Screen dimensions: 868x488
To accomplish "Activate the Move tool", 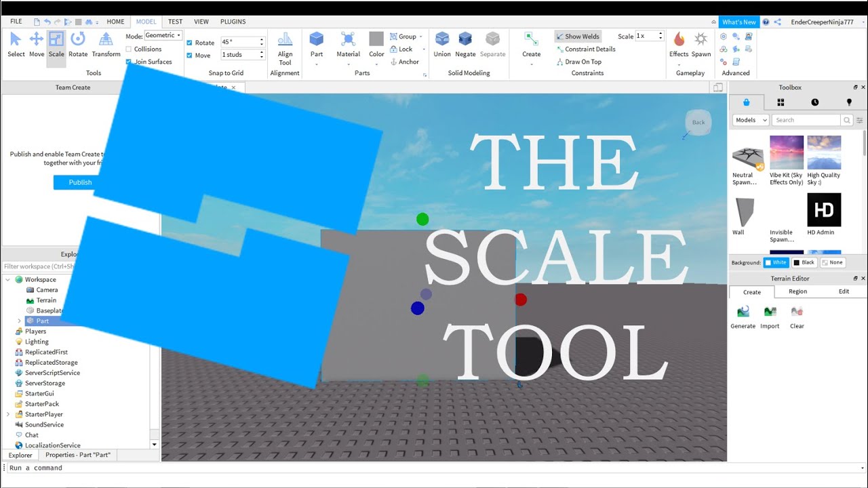I will click(x=37, y=45).
